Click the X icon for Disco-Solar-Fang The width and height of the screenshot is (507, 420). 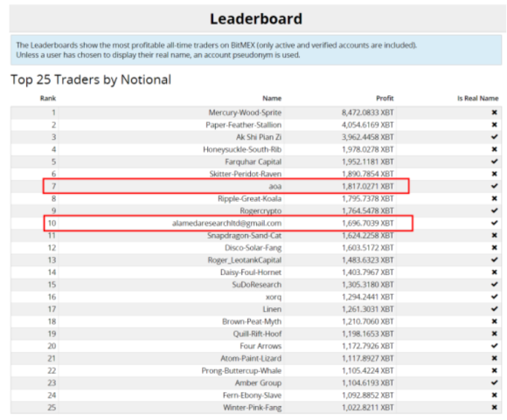click(495, 247)
